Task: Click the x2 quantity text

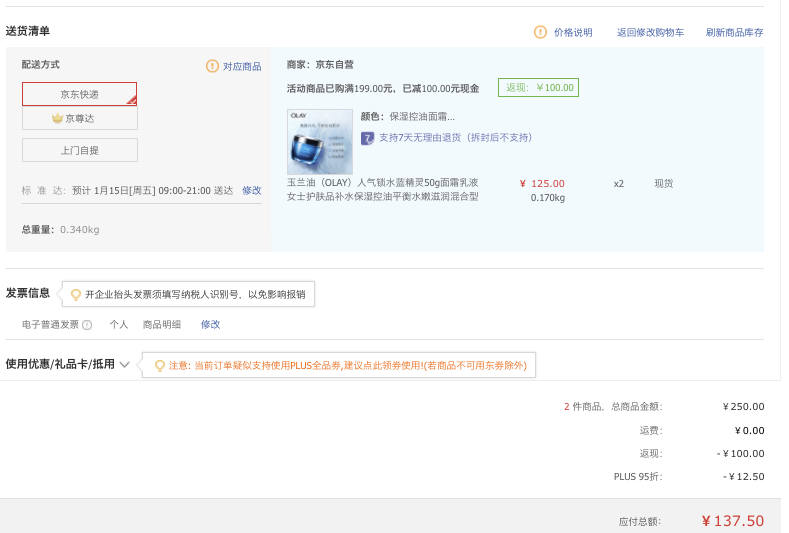Action: (619, 184)
